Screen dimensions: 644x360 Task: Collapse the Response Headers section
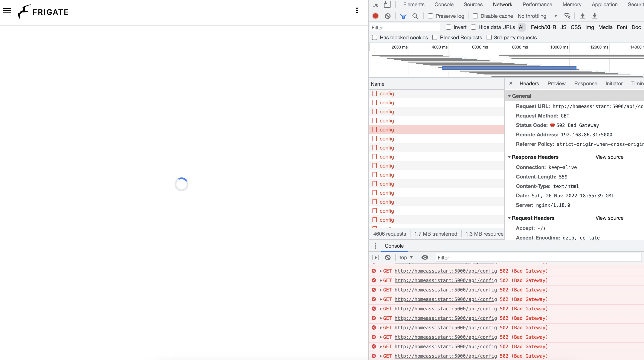(x=510, y=157)
